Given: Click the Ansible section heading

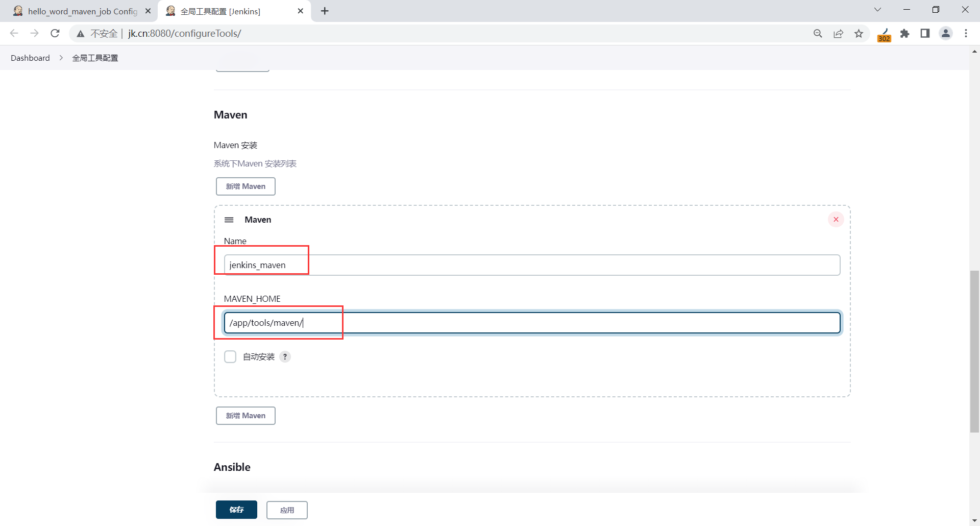Looking at the screenshot, I should (232, 467).
